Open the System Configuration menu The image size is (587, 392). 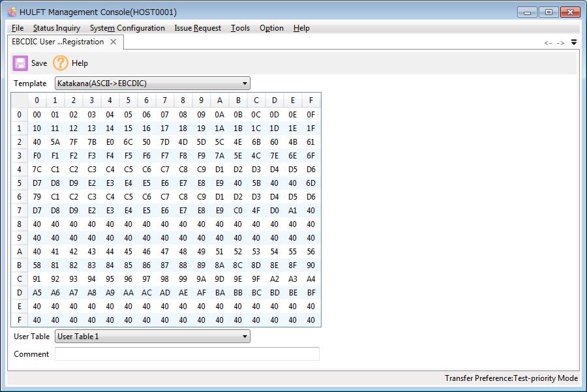pos(127,28)
